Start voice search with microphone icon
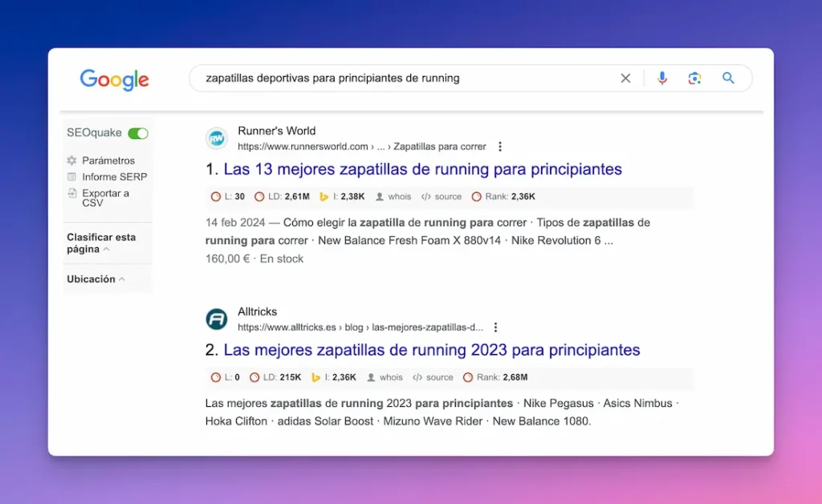Viewport: 822px width, 504px height. (x=662, y=79)
